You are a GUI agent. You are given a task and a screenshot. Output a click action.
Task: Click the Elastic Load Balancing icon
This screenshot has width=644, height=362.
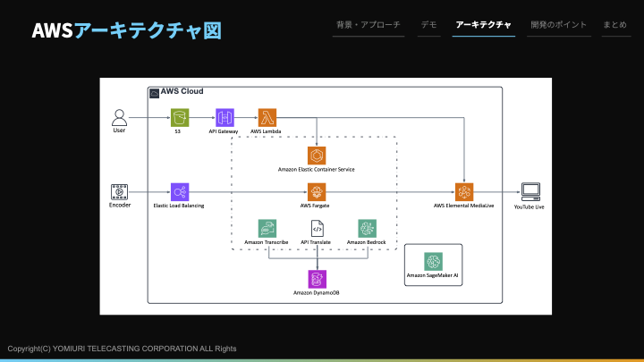[180, 191]
